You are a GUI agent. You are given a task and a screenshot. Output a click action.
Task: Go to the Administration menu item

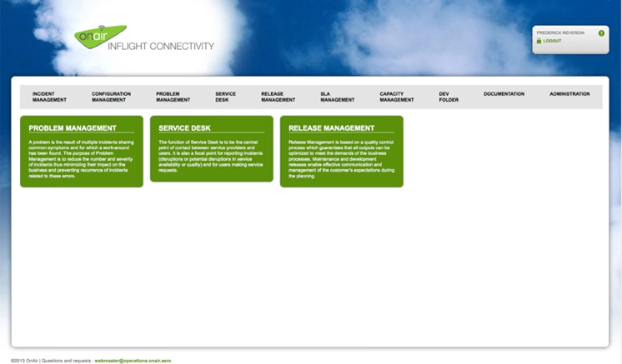coord(569,94)
